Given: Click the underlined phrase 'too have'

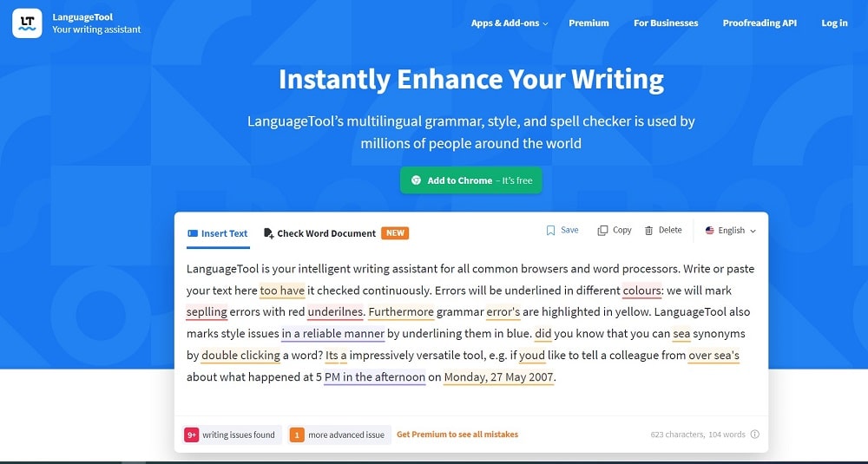Looking at the screenshot, I should pos(282,291).
